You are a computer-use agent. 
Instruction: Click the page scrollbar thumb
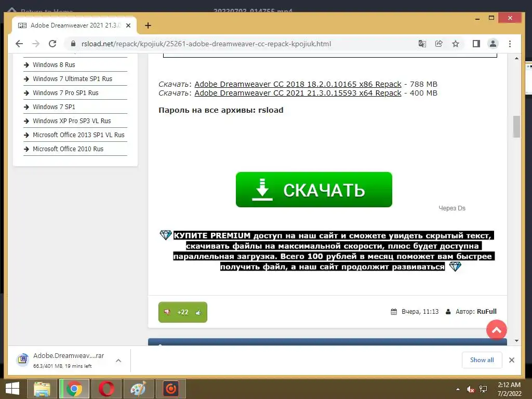(516, 127)
